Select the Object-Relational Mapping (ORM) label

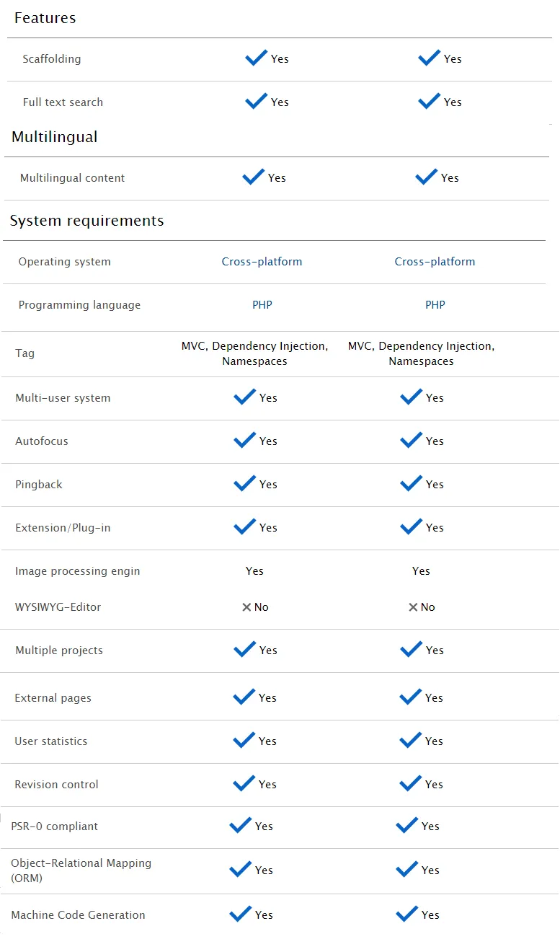[x=81, y=870]
